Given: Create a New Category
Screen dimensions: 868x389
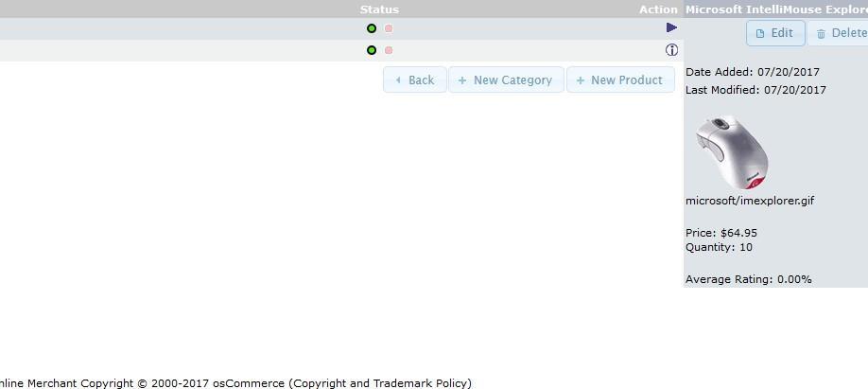Looking at the screenshot, I should pos(506,80).
